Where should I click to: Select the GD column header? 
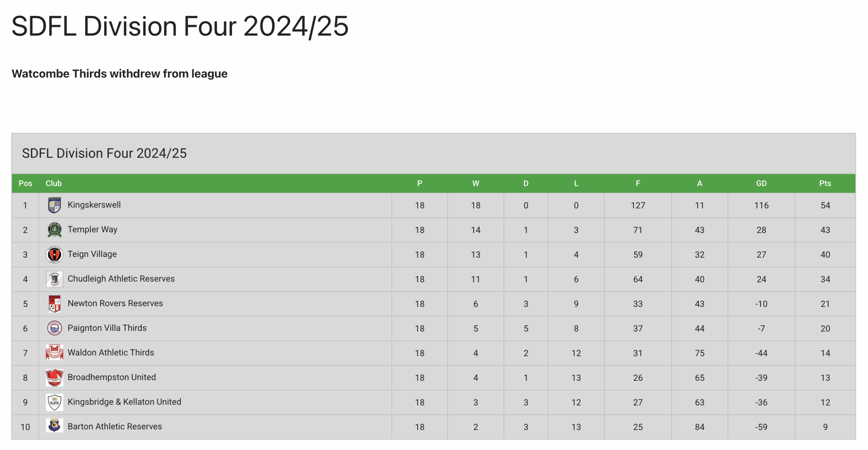[x=761, y=183]
